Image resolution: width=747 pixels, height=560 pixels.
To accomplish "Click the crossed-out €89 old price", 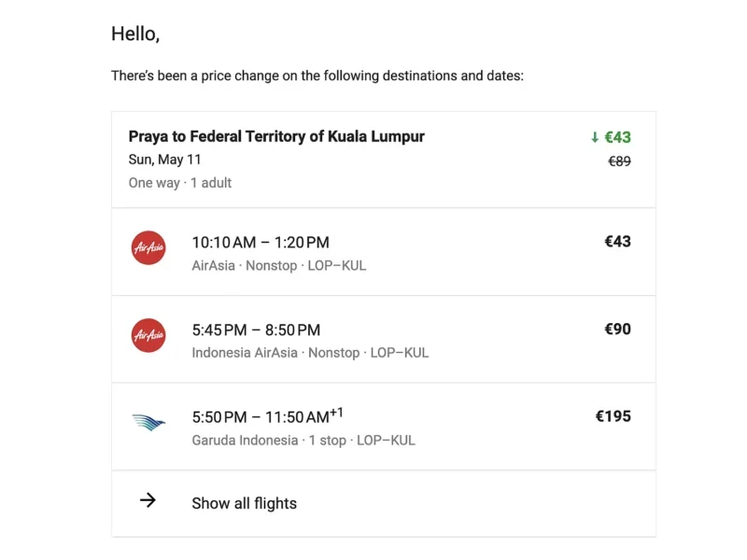I will 619,161.
